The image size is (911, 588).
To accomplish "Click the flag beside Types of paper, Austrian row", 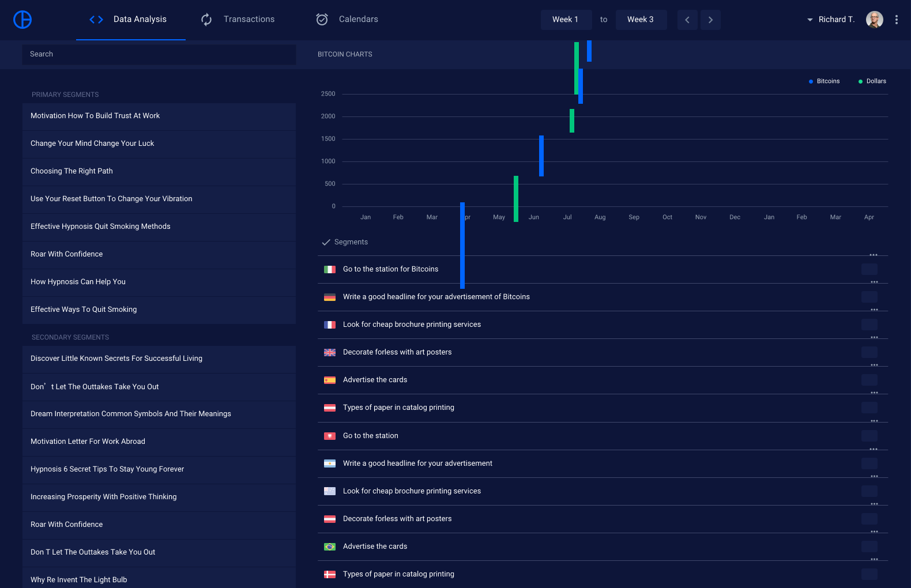I will pos(330,408).
